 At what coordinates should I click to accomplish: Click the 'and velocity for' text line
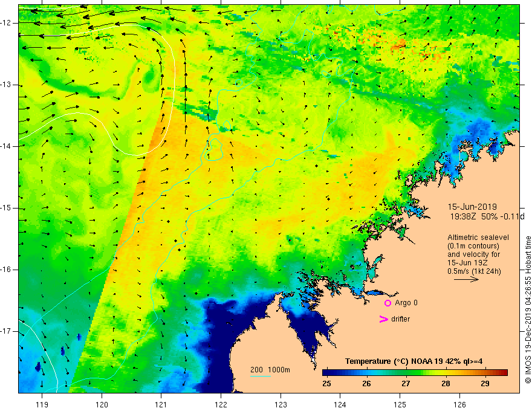(x=473, y=254)
